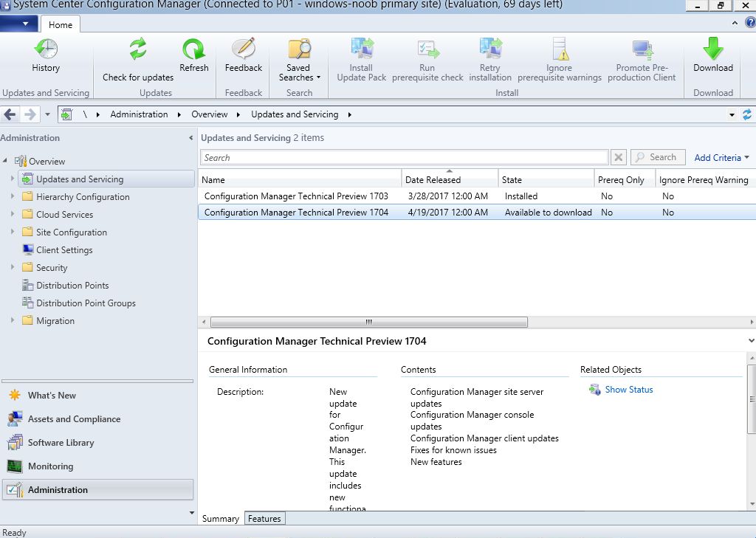Collapse the details pane chevron
Image resolution: width=756 pixels, height=538 pixels.
click(751, 341)
